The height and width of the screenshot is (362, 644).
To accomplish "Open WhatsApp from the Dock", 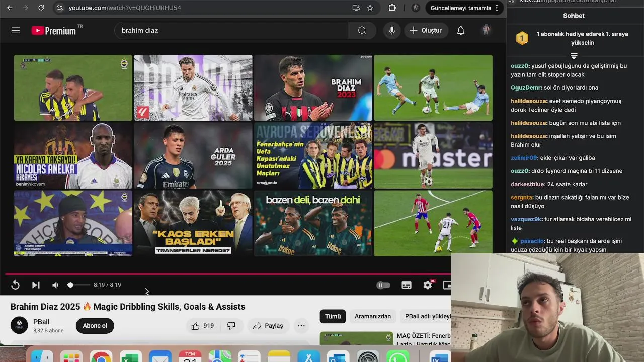I will [x=397, y=356].
